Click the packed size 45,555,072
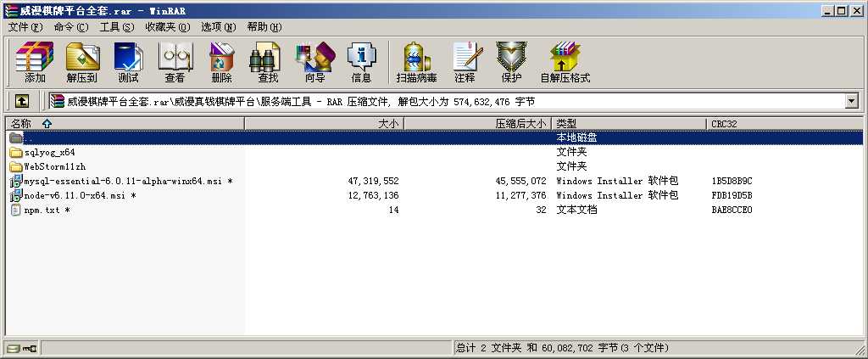Image resolution: width=868 pixels, height=359 pixels. coord(521,181)
